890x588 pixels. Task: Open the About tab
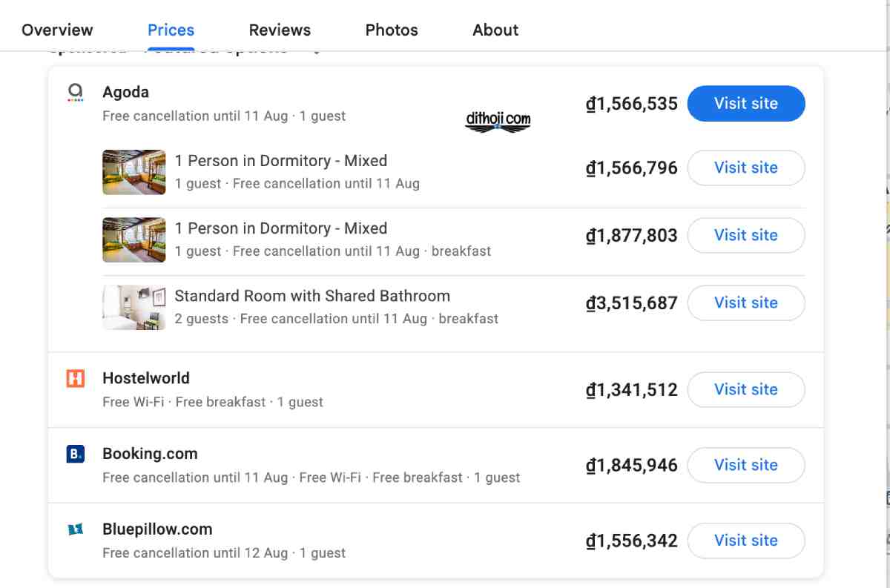click(x=495, y=30)
